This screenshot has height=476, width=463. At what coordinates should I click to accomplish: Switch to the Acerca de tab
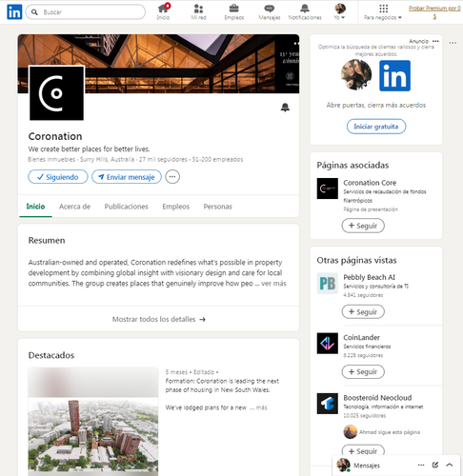click(x=74, y=207)
